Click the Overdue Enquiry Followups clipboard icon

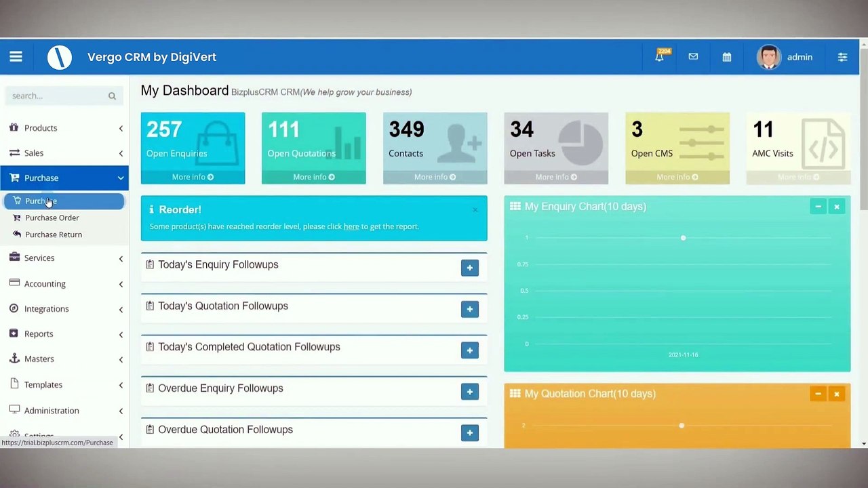point(150,388)
